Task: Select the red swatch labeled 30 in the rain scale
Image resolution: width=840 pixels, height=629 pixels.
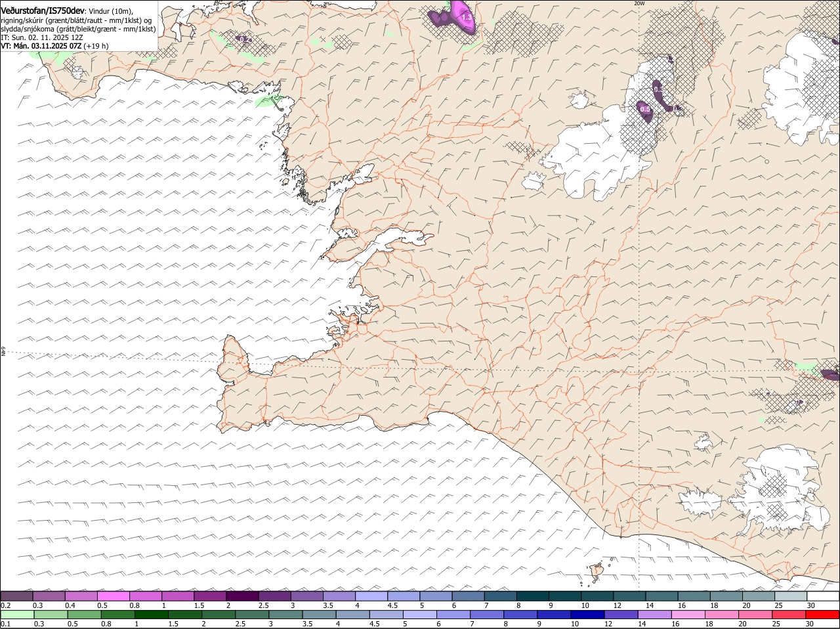Action: click(x=823, y=614)
